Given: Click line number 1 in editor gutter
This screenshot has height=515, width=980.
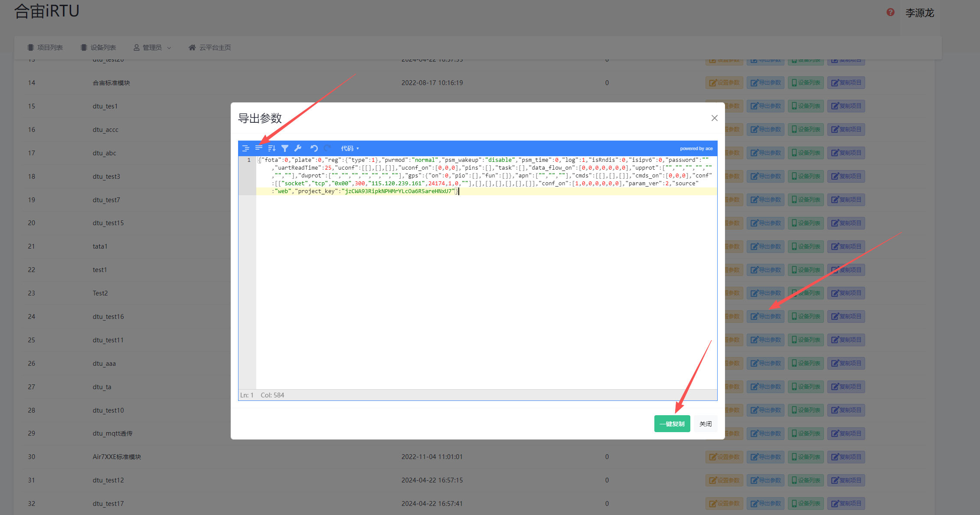Looking at the screenshot, I should (x=249, y=160).
